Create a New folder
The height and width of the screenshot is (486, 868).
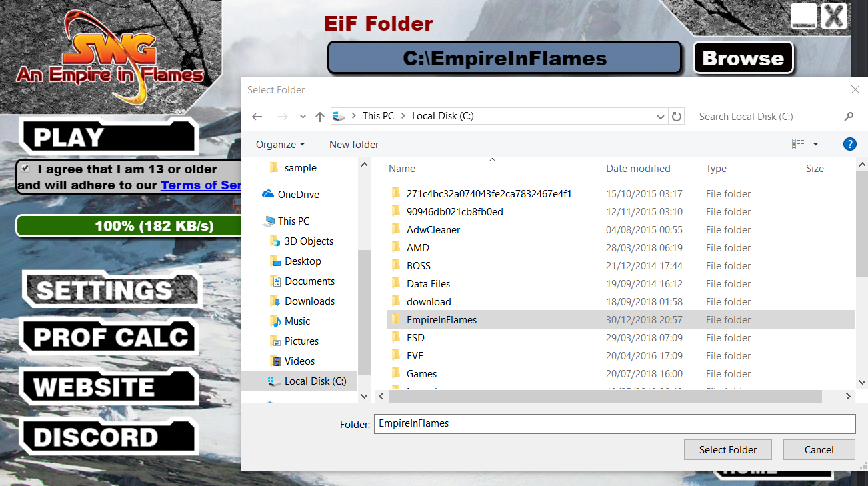(x=354, y=144)
